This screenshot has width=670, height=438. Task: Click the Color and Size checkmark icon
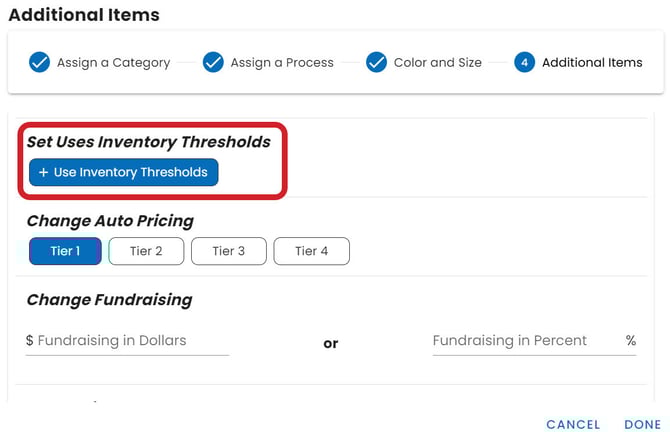pyautogui.click(x=376, y=63)
